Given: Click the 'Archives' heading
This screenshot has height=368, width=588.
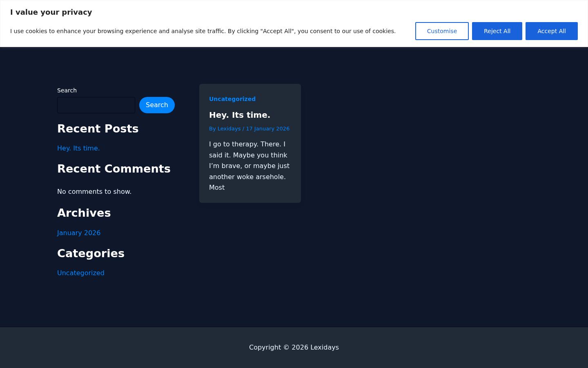Looking at the screenshot, I should 84,213.
